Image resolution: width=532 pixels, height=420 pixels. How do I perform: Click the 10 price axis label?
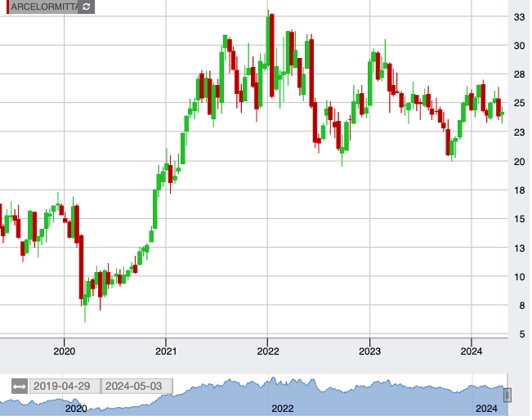520,277
